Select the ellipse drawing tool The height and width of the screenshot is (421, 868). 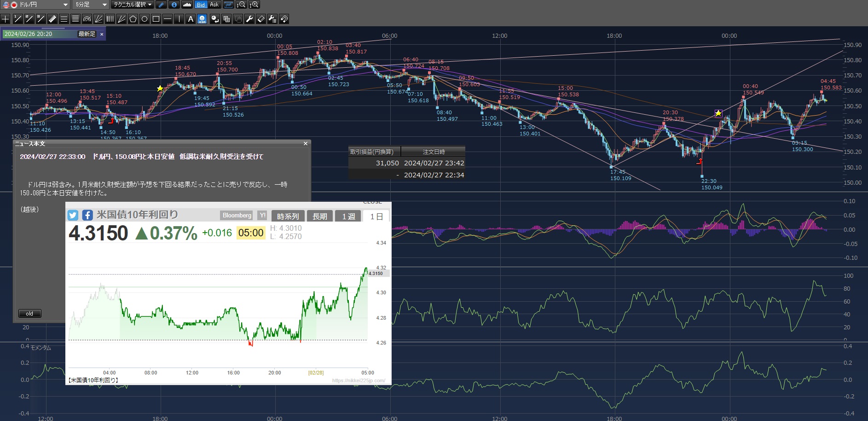145,19
